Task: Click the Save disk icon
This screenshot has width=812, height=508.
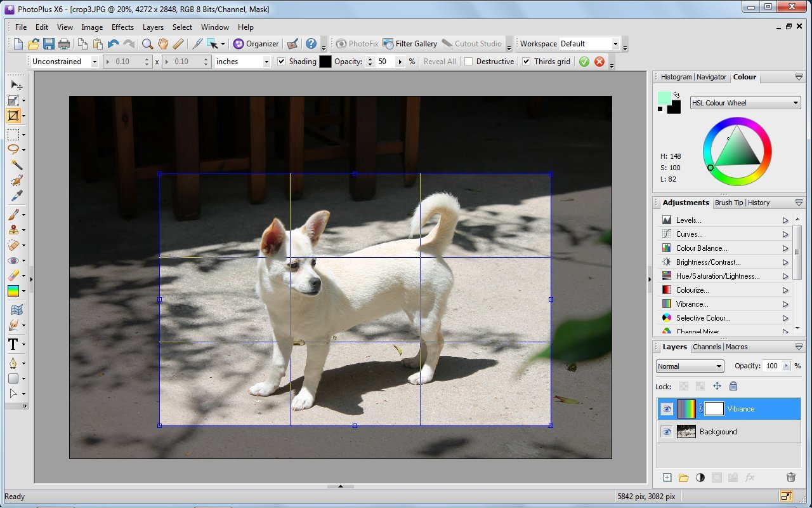Action: 49,44
